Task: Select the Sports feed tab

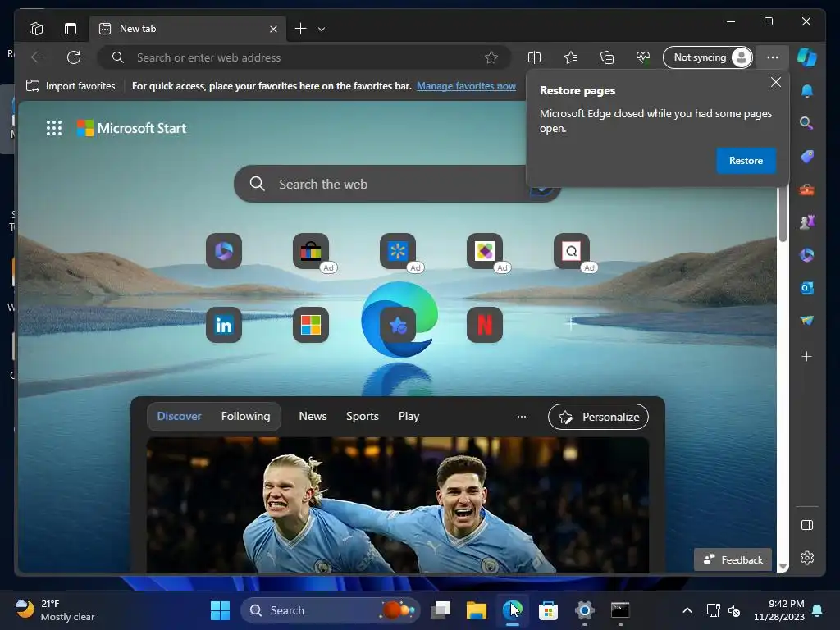Action: click(362, 416)
